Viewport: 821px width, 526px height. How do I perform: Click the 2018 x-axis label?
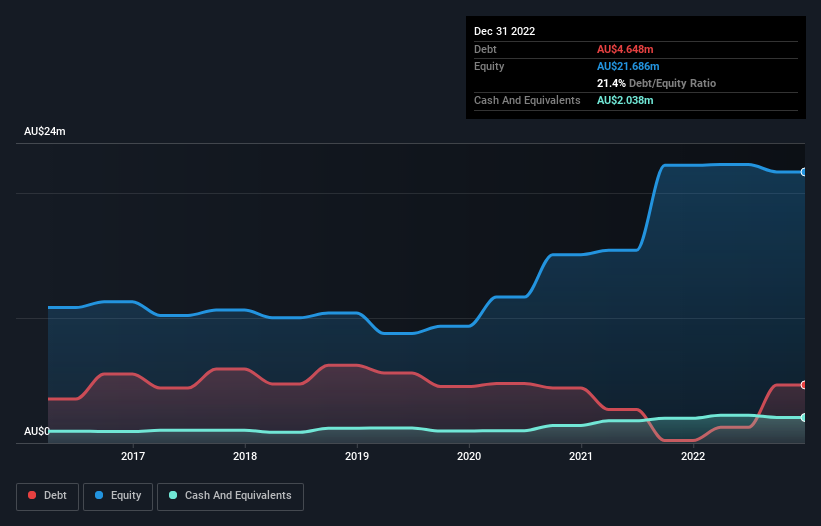point(245,456)
